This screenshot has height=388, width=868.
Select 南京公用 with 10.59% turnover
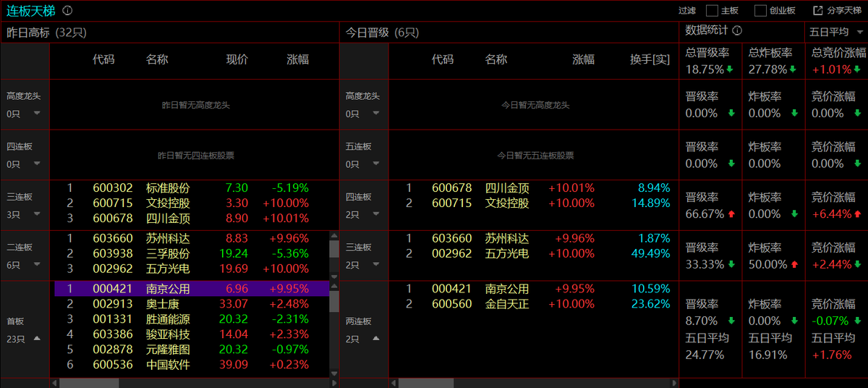click(534, 289)
